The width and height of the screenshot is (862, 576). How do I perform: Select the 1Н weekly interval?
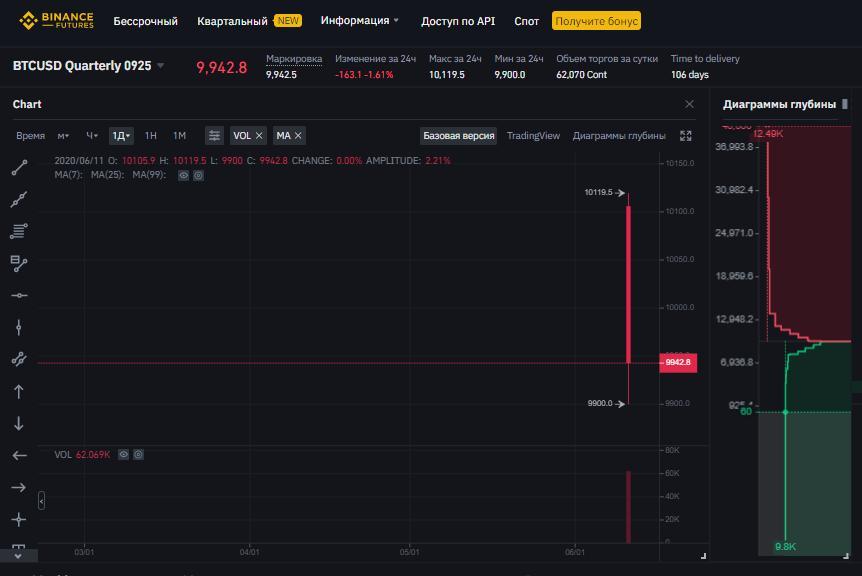(151, 136)
